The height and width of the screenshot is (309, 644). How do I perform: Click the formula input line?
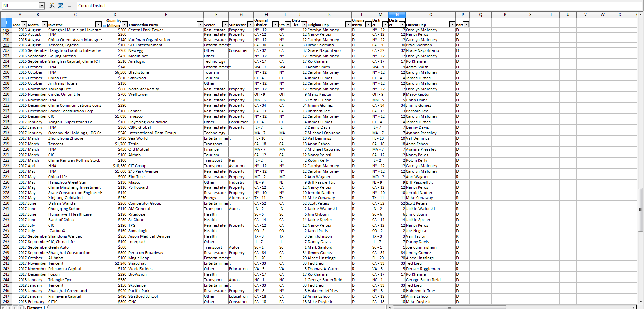coord(359,5)
